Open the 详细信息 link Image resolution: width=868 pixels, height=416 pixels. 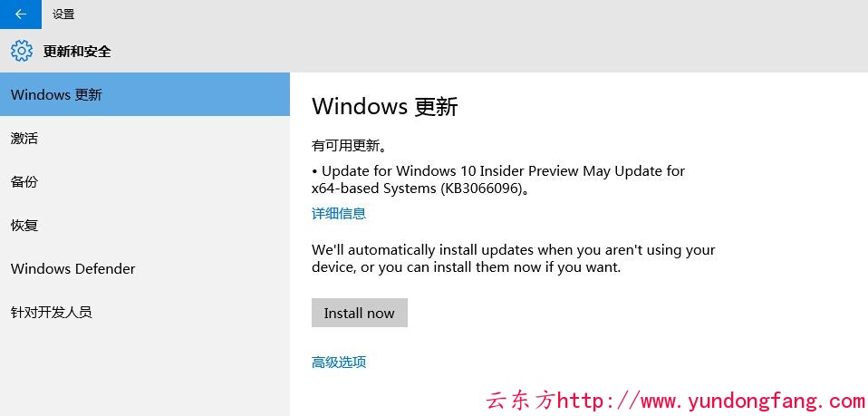[339, 213]
